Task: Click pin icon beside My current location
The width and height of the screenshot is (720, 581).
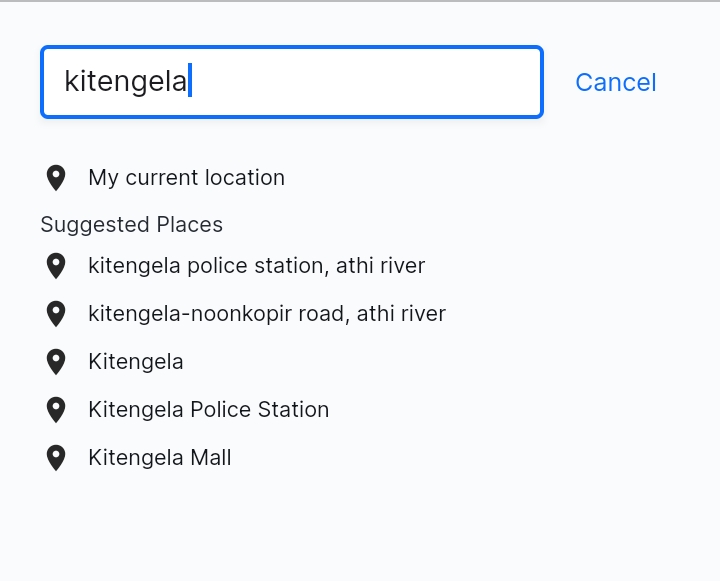Action: pyautogui.click(x=56, y=178)
